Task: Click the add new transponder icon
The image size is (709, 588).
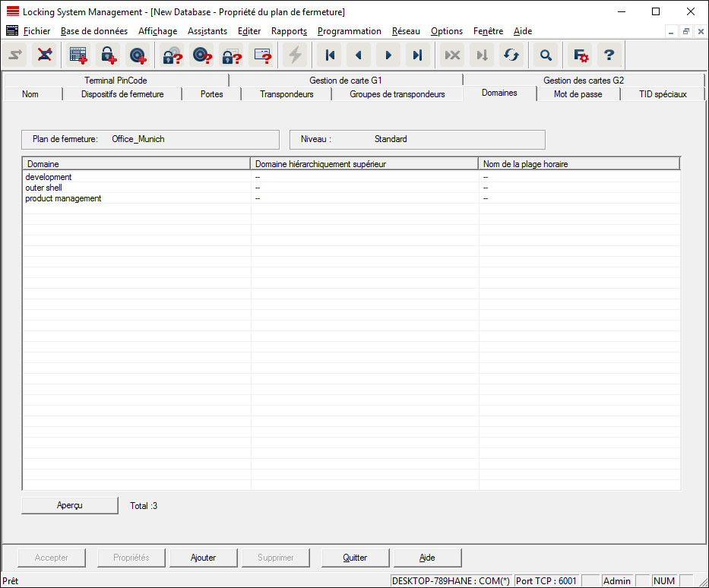Action: [138, 55]
